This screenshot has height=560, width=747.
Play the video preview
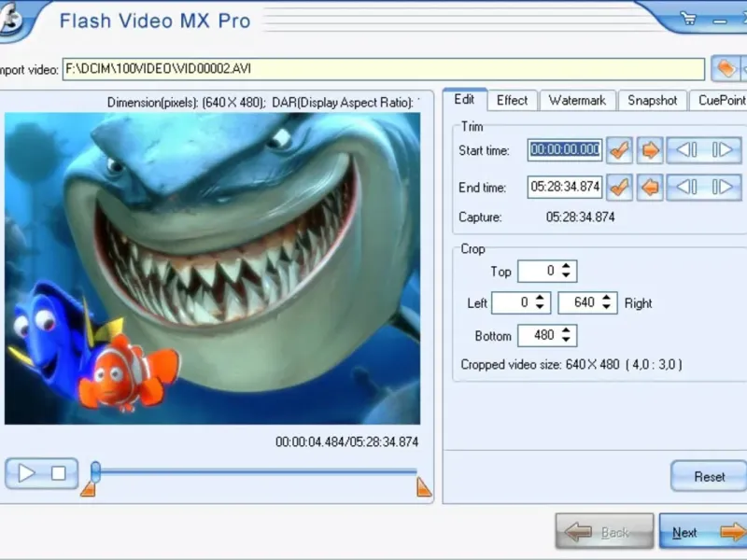click(26, 473)
